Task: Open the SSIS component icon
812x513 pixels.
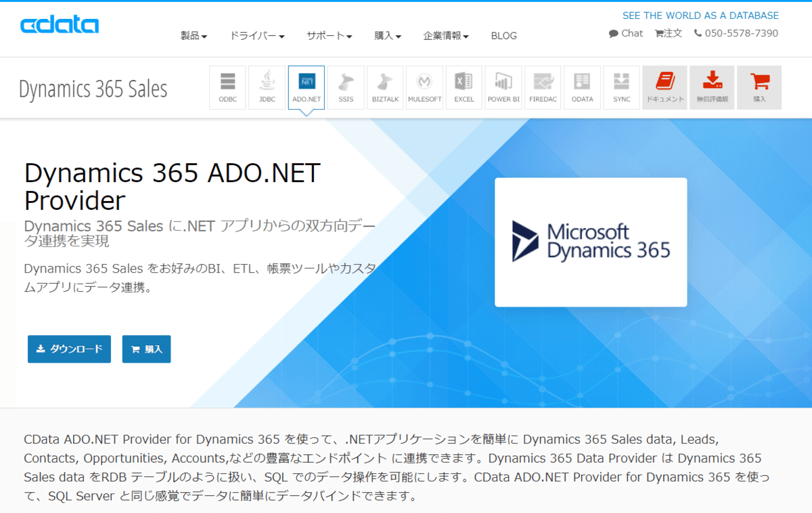Action: click(x=346, y=87)
